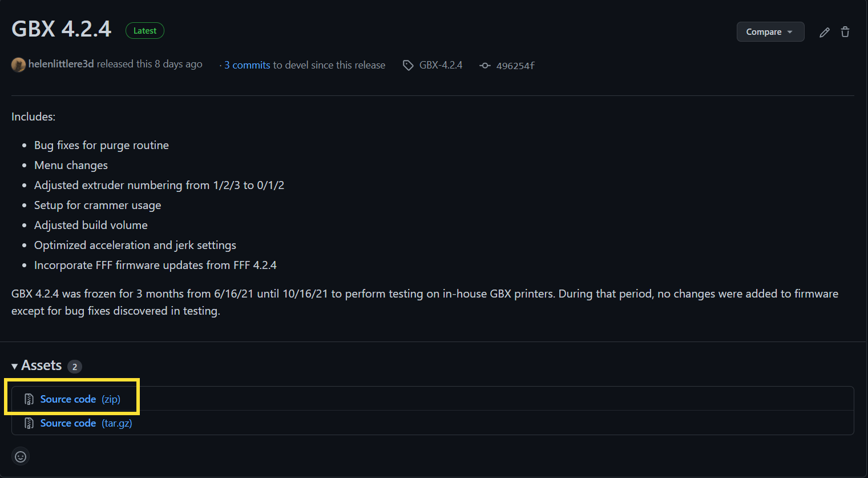This screenshot has height=478, width=868.
Task: Click 'to devel since this release' text
Action: pos(329,65)
